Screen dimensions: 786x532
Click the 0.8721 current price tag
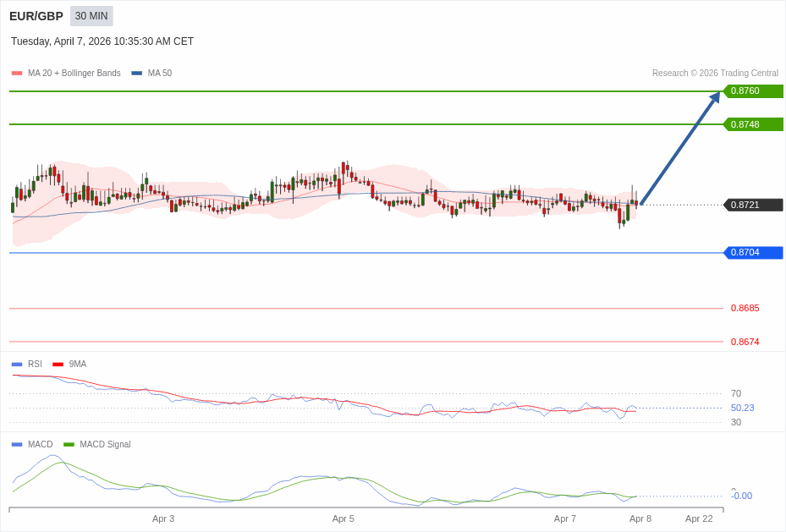point(753,205)
